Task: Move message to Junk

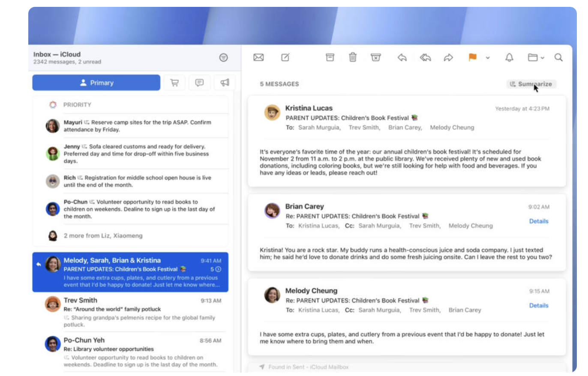Action: pyautogui.click(x=375, y=57)
